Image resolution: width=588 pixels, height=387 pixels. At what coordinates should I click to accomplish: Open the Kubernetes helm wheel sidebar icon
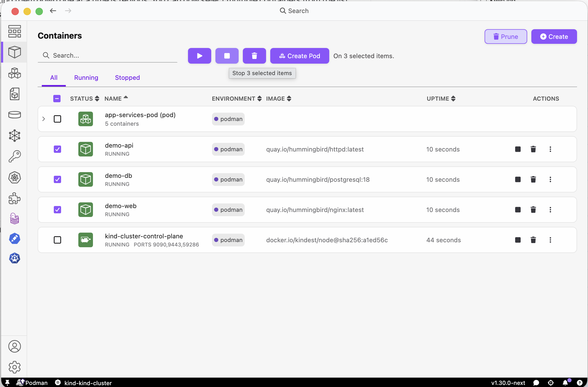coord(15,178)
